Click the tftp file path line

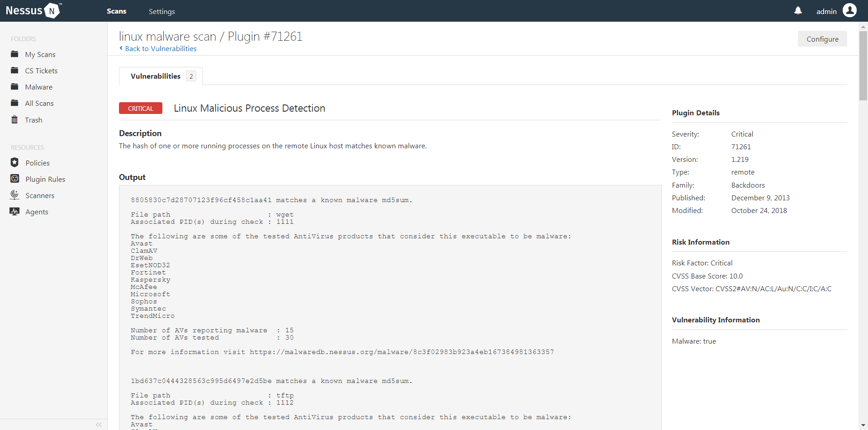(x=212, y=395)
